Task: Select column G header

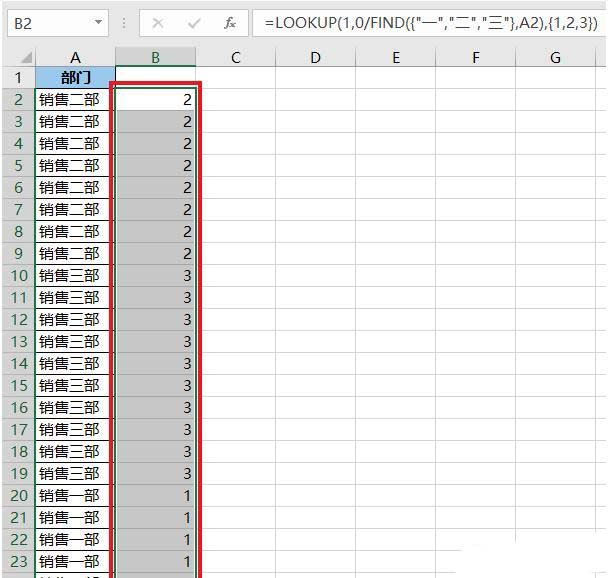Action: [x=555, y=58]
